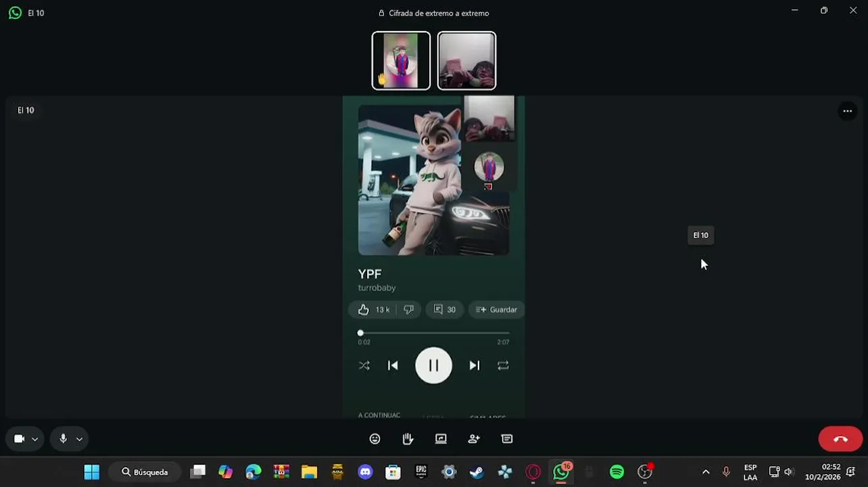End the call with red hang-up button
This screenshot has width=868, height=487.
840,439
